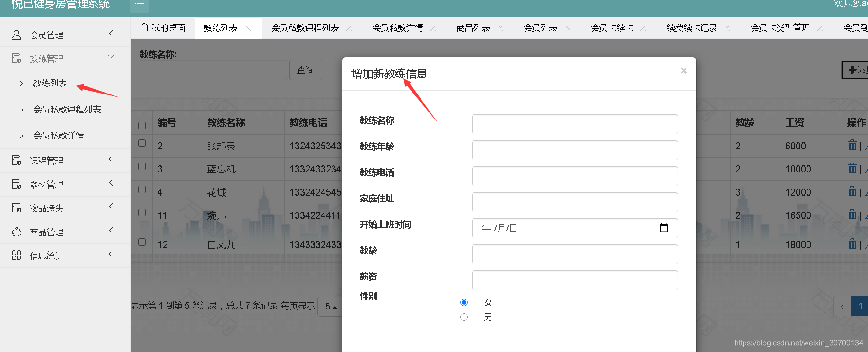Expand the 器材管理 menu chevron
The height and width of the screenshot is (352, 868).
111,183
